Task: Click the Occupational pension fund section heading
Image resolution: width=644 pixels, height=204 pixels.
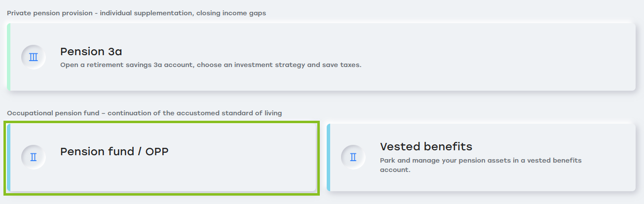Action: 144,113
